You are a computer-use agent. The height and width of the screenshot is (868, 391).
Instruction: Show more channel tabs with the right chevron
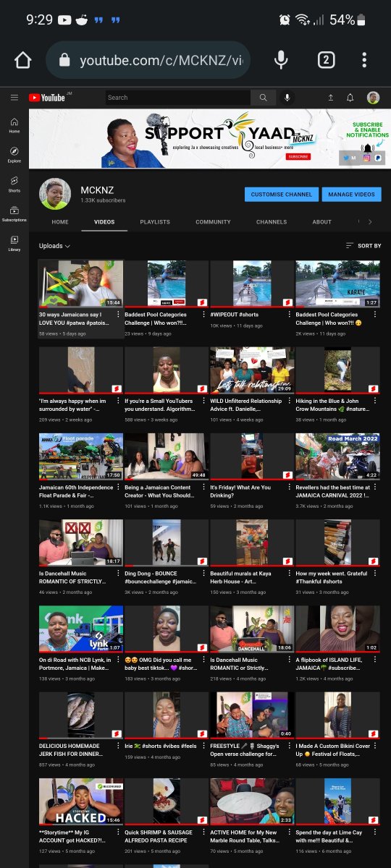point(370,222)
